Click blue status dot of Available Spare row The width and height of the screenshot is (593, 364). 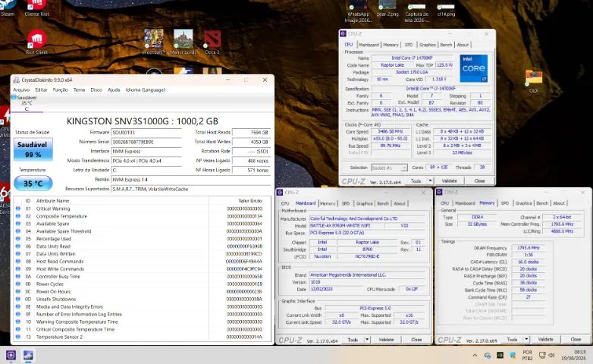(x=17, y=224)
